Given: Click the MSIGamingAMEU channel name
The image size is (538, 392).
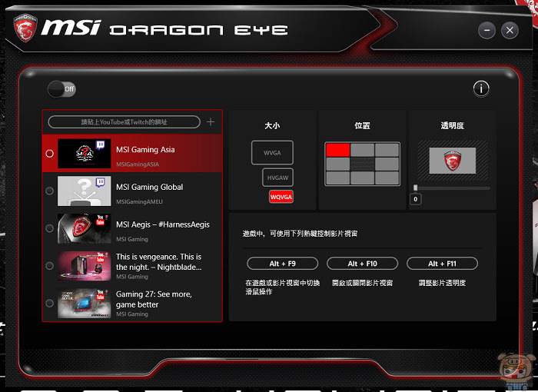Looking at the screenshot, I should click(x=139, y=202).
